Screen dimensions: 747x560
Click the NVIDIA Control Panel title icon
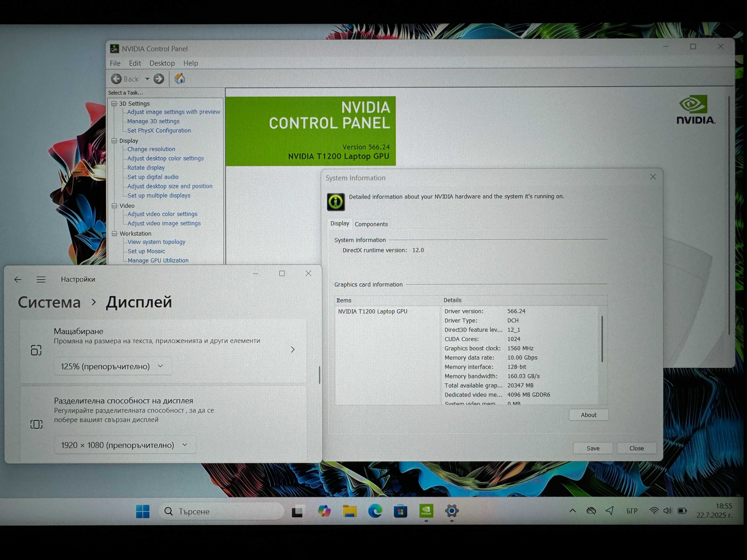[x=114, y=49]
